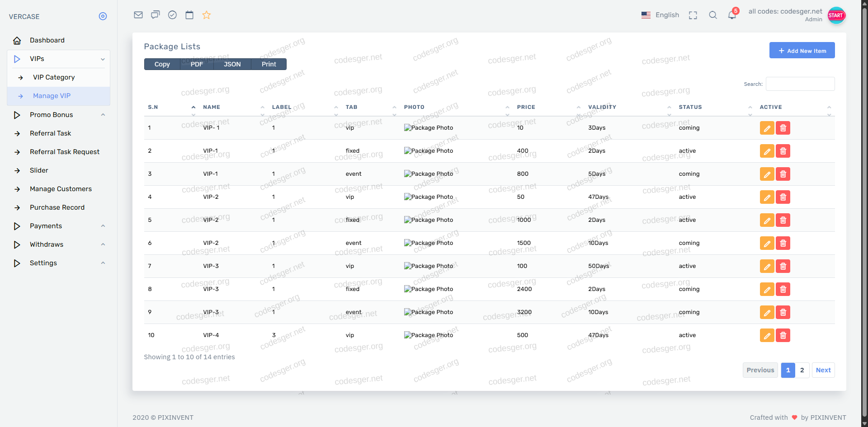The width and height of the screenshot is (868, 427).
Task: Click the Add New Item button
Action: click(802, 51)
